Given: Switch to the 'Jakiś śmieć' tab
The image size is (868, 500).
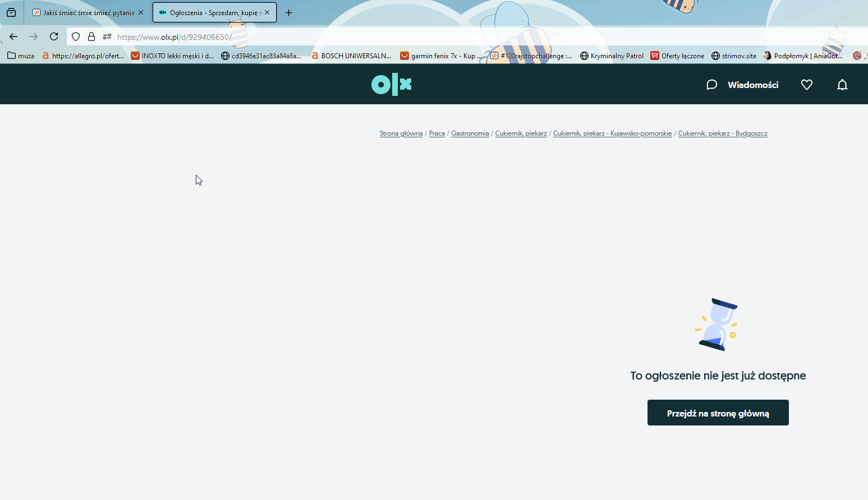Looking at the screenshot, I should point(84,12).
